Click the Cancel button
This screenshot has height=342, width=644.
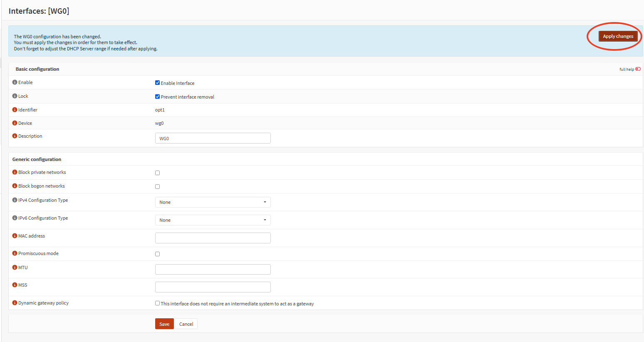(x=186, y=324)
